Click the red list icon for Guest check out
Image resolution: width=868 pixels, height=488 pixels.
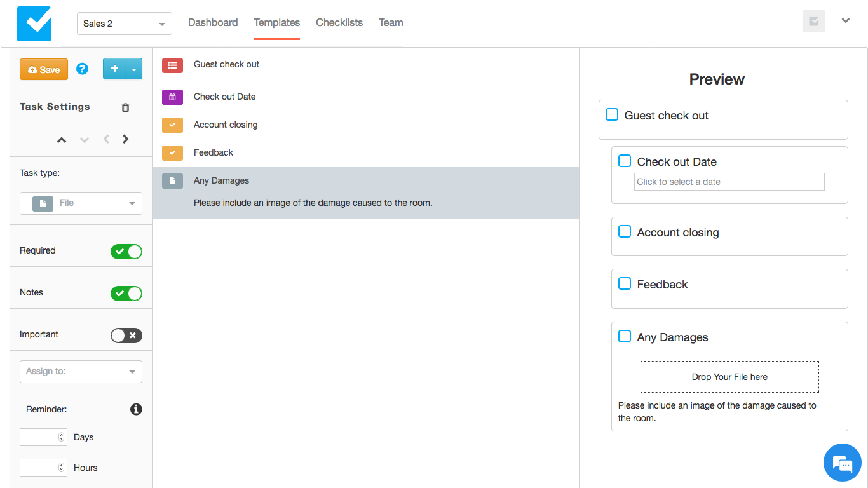click(172, 65)
